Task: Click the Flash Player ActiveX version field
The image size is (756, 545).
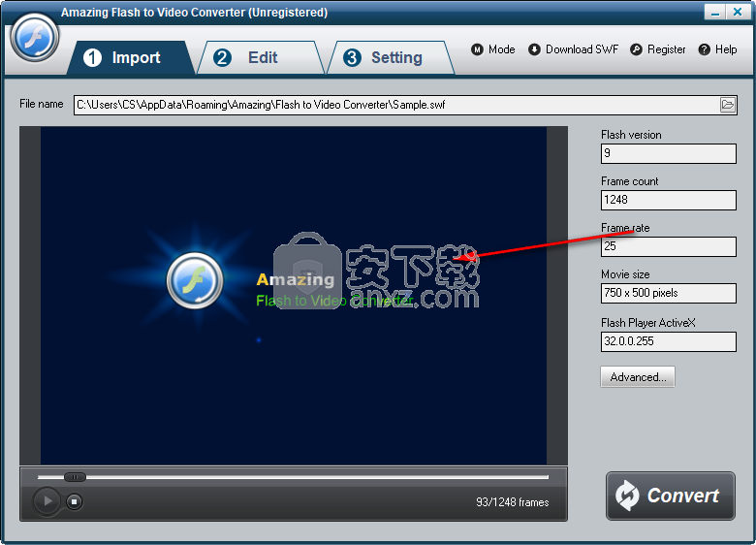Action: [668, 341]
